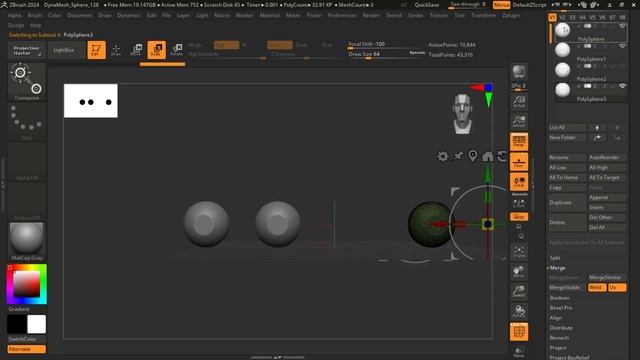Open the Transform menu

(x=483, y=15)
